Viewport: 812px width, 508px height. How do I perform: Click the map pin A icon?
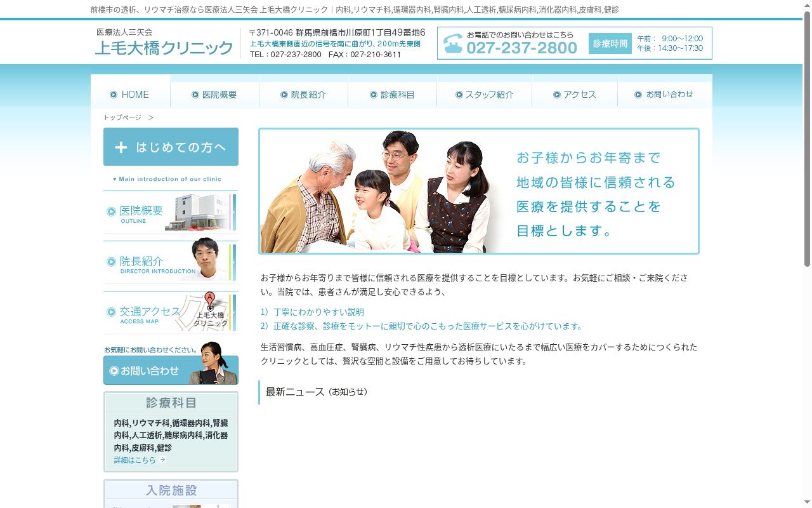tap(210, 300)
